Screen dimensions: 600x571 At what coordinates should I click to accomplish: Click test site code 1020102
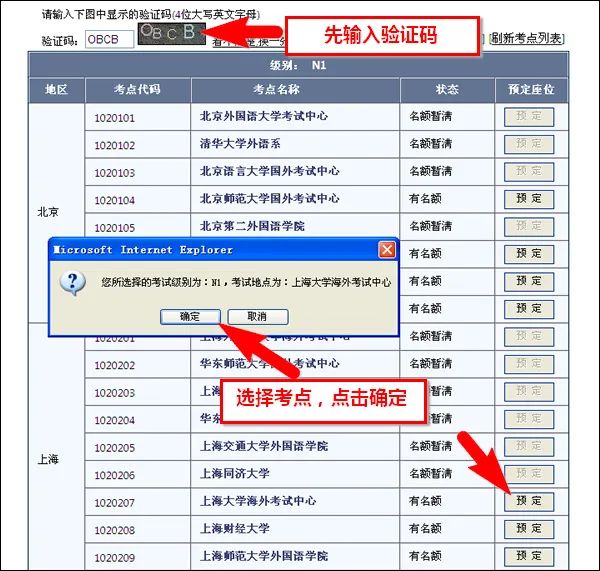point(114,145)
